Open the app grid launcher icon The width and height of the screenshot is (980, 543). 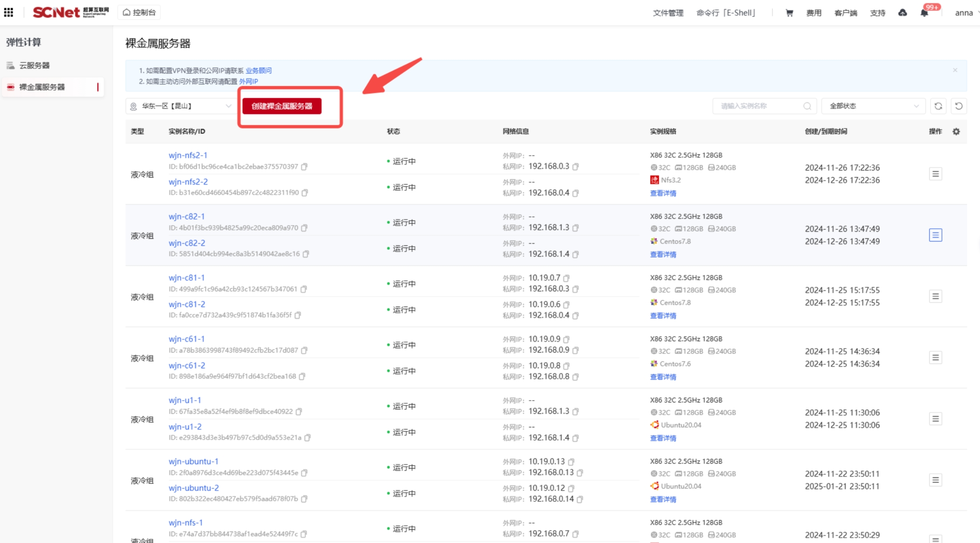9,12
